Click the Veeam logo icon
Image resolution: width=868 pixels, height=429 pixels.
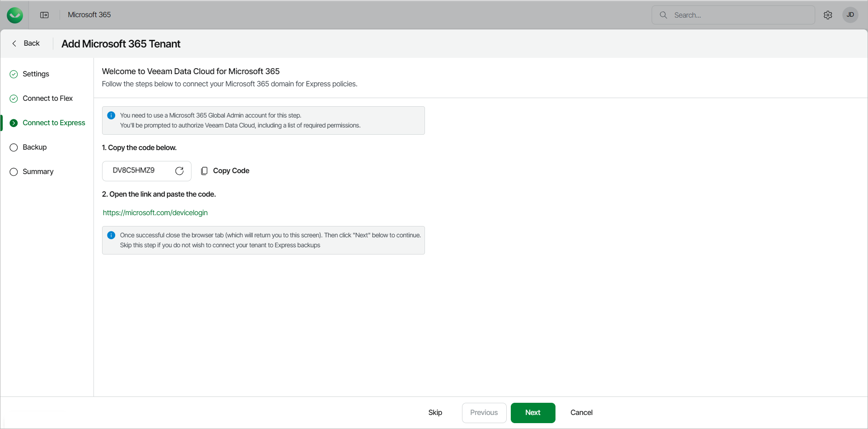[15, 15]
